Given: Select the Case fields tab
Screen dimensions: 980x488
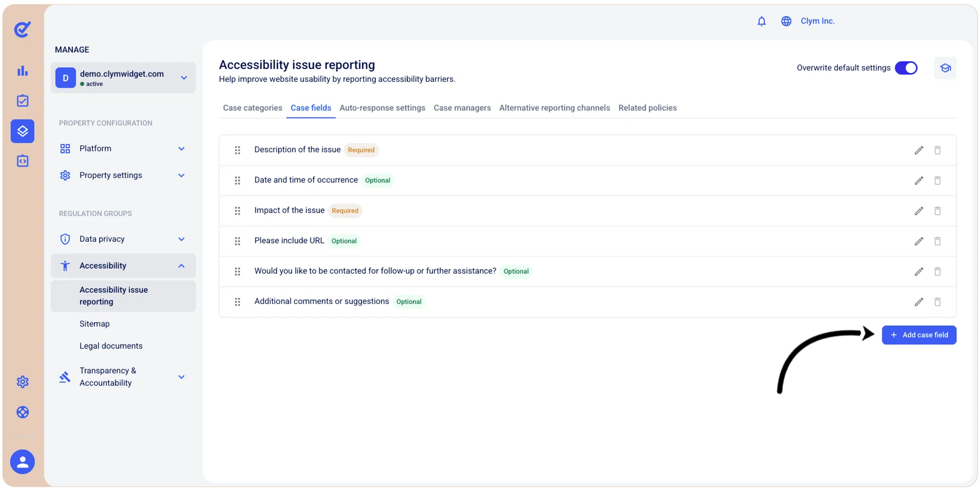Looking at the screenshot, I should [311, 108].
